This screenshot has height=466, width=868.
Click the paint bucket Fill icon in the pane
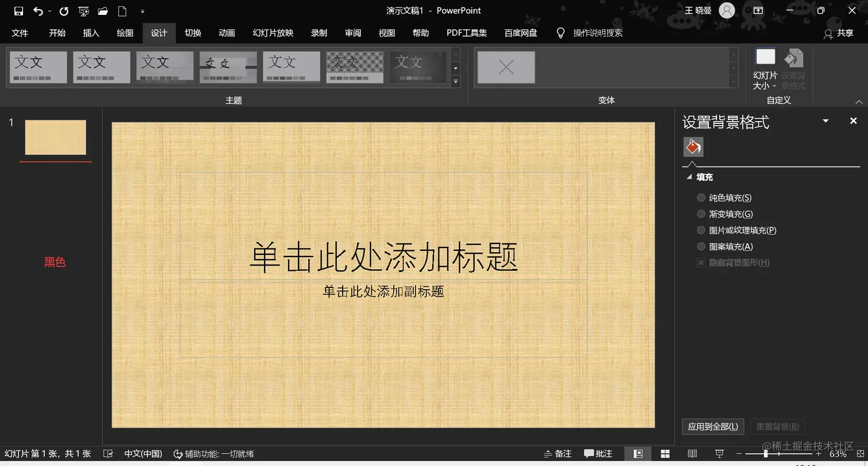(x=693, y=147)
